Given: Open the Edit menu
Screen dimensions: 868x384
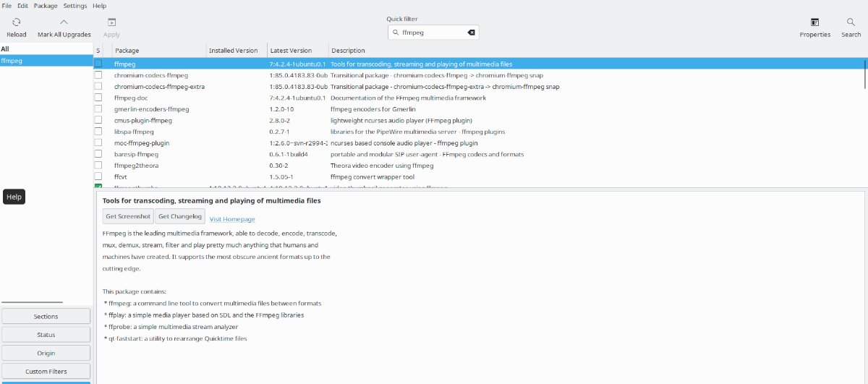Looking at the screenshot, I should (x=23, y=5).
